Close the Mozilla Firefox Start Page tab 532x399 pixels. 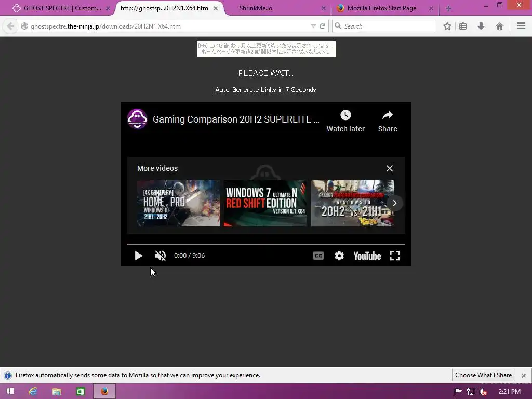click(x=431, y=8)
